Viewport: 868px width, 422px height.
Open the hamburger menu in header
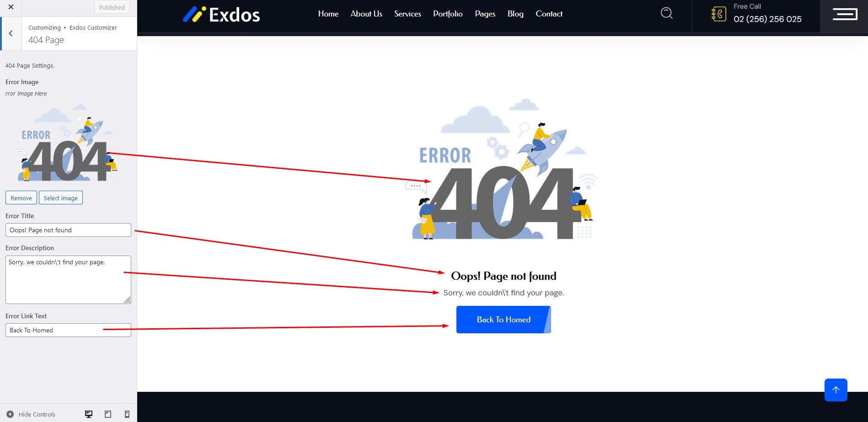[x=844, y=14]
